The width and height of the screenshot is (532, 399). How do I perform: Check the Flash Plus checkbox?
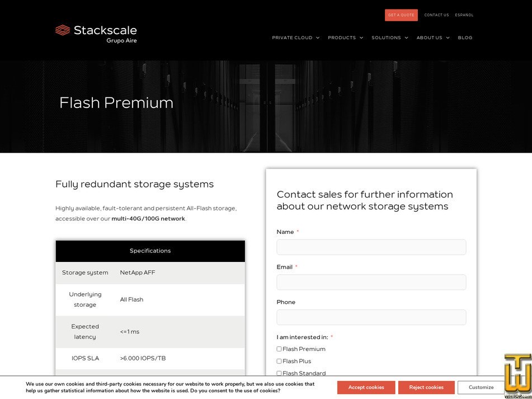click(279, 361)
